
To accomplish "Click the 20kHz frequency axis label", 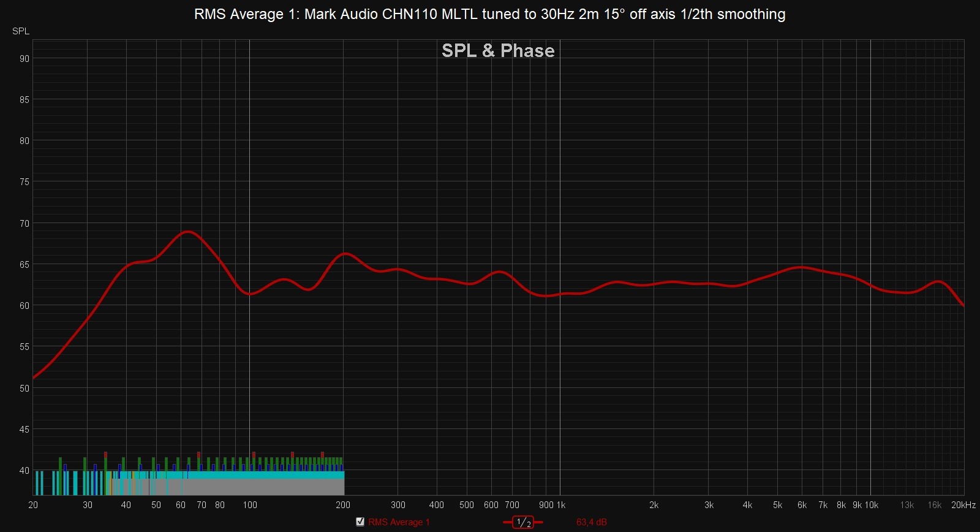I will (x=963, y=505).
